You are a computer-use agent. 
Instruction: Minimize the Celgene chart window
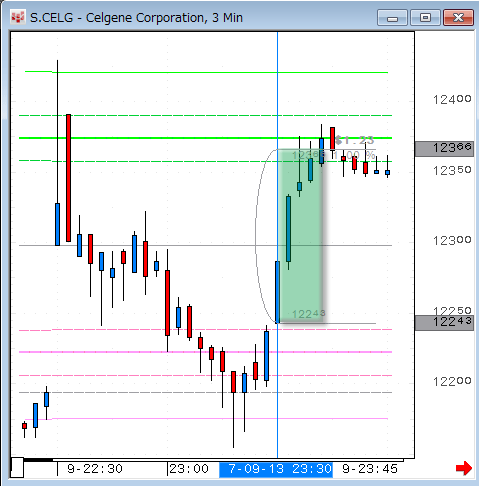[x=392, y=18]
